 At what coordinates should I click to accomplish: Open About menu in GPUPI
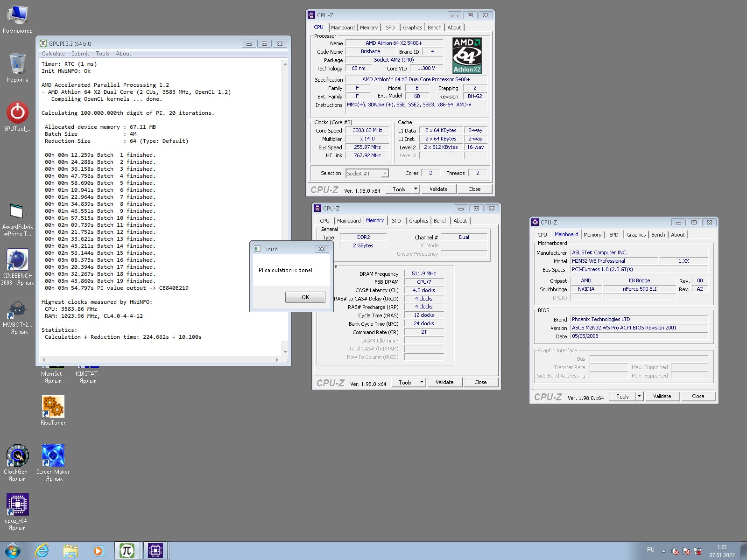[123, 54]
